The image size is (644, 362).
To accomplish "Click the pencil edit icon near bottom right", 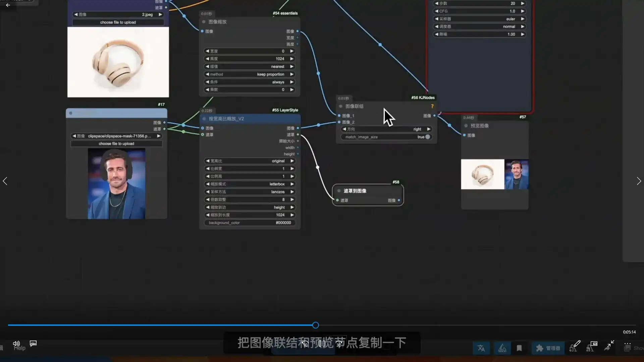I will click(x=577, y=344).
